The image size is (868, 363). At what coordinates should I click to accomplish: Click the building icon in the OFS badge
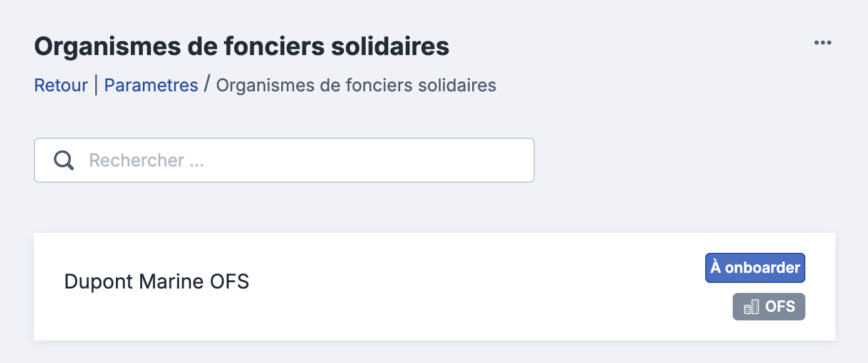point(751,307)
